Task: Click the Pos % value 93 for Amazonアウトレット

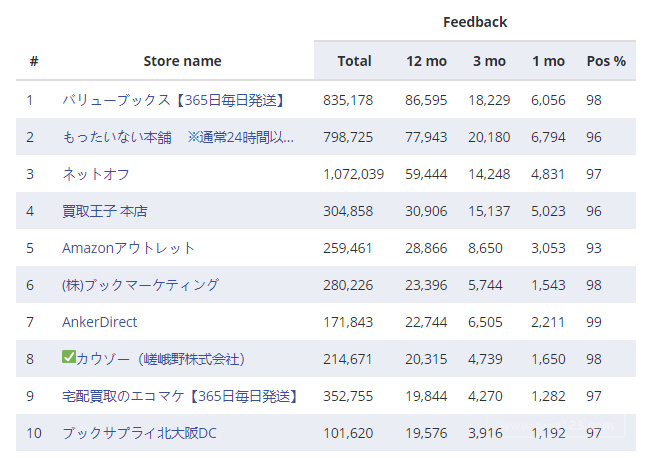Action: coord(594,248)
